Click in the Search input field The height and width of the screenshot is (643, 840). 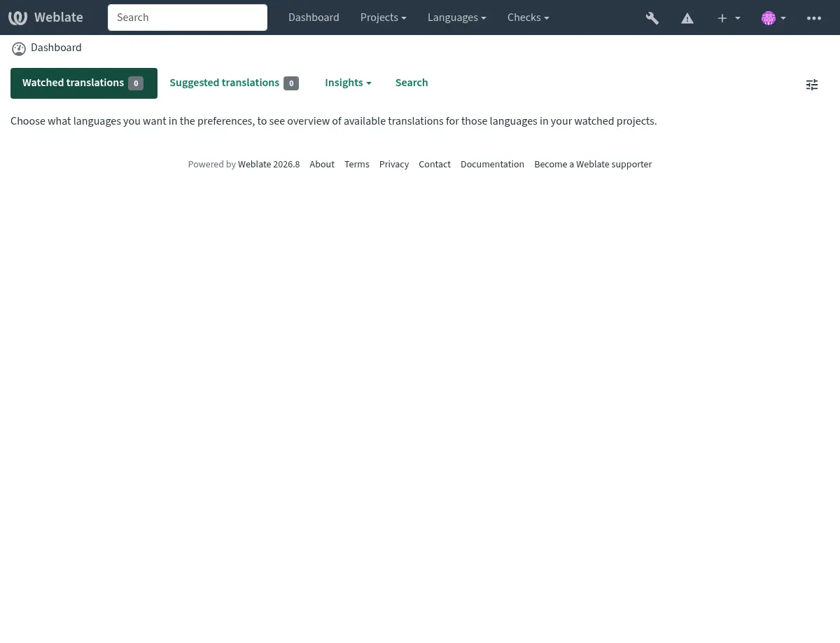[188, 18]
